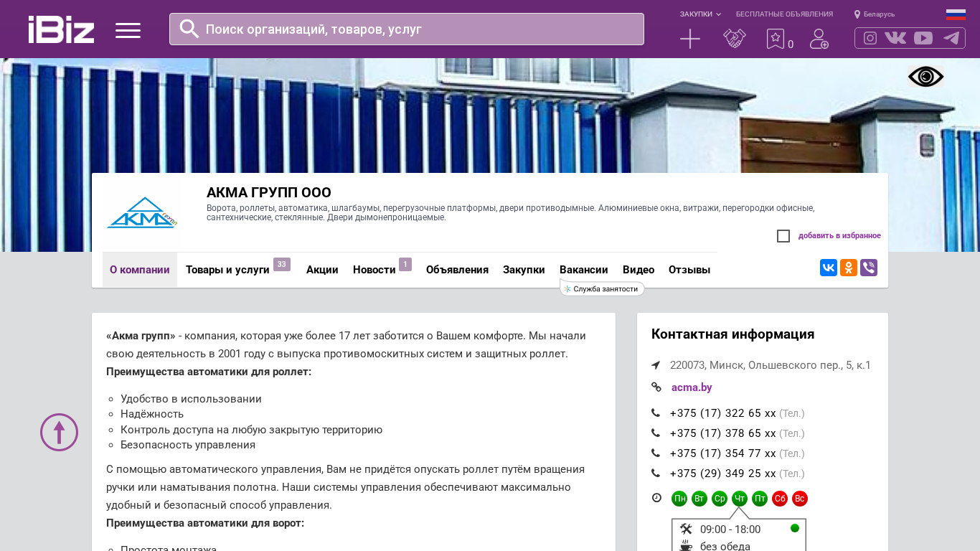The image size is (980, 551).
Task: Select Wednesday Ср schedule day
Action: point(720,499)
